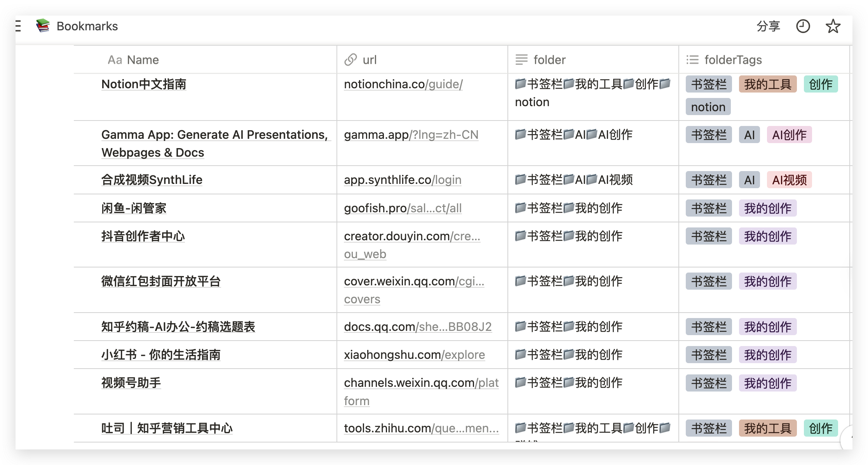868x465 pixels.
Task: Open page history clock icon
Action: point(803,26)
